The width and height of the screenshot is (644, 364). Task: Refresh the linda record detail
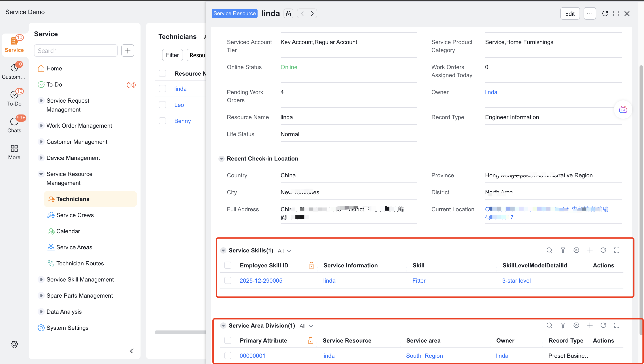coord(605,13)
